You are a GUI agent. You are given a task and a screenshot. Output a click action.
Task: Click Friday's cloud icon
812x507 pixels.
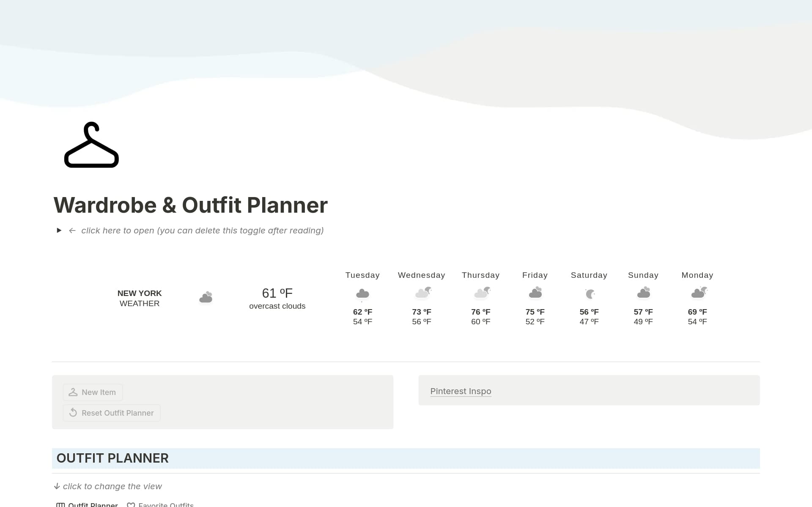535,292
